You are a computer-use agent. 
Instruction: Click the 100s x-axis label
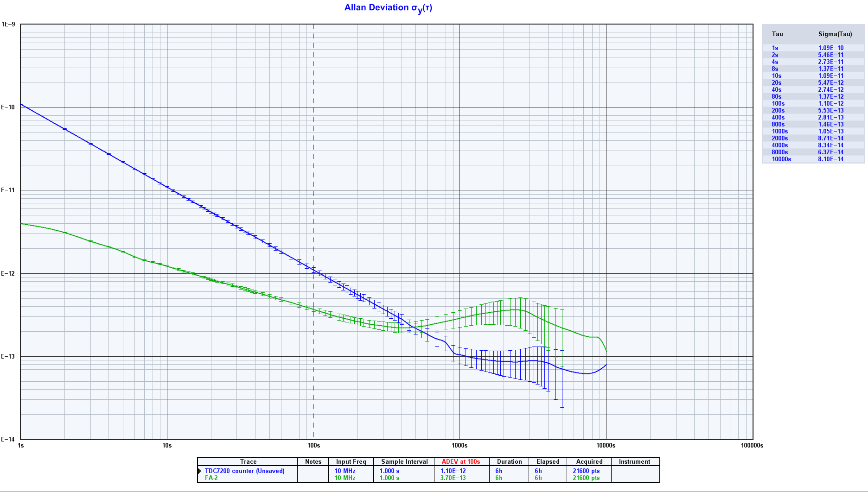313,445
